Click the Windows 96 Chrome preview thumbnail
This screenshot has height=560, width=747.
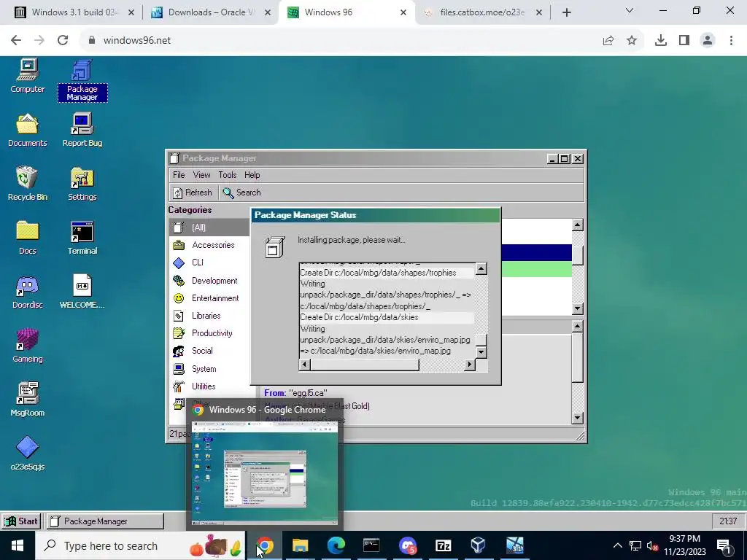tap(264, 472)
